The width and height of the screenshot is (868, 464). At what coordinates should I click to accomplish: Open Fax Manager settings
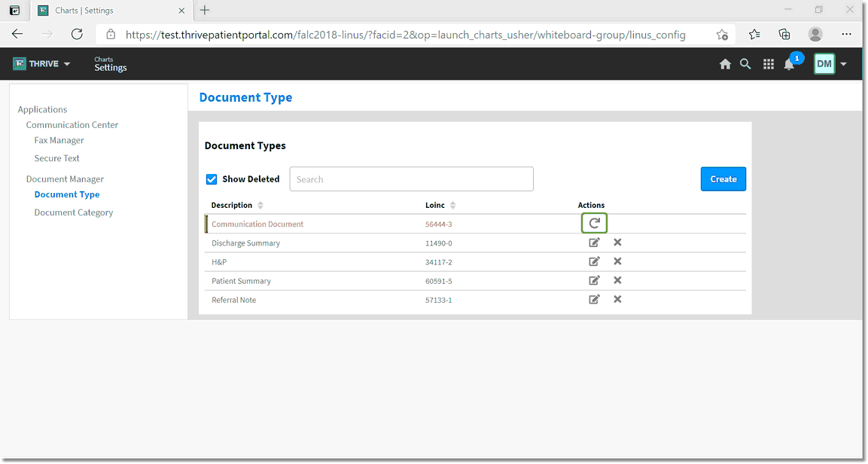tap(59, 140)
